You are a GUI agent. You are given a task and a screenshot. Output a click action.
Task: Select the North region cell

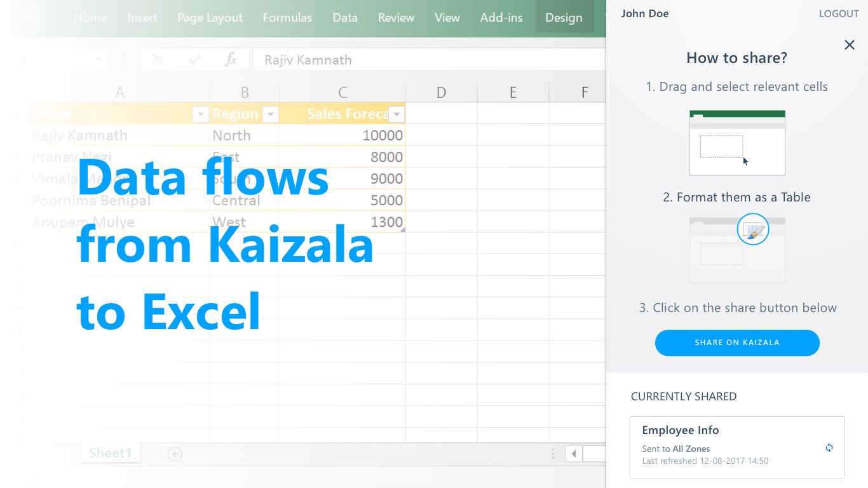(245, 135)
